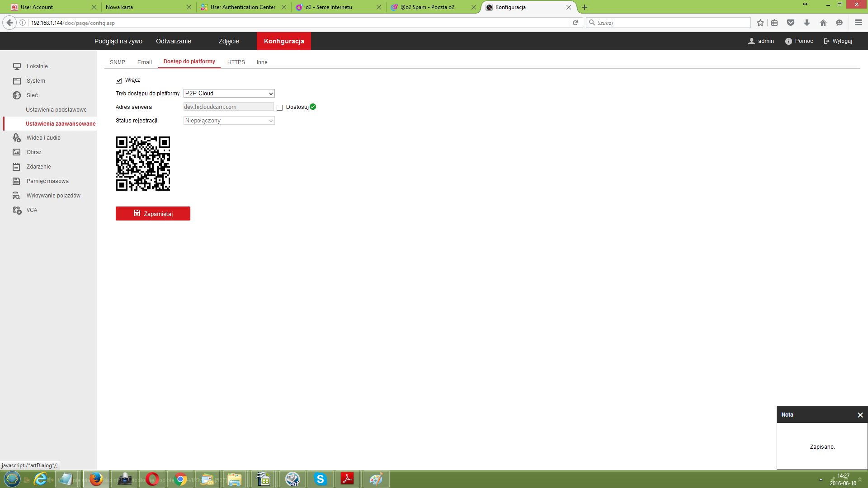This screenshot has width=868, height=488.
Task: Select Ustawienia zaawansowane in the sidebar
Action: point(61,124)
